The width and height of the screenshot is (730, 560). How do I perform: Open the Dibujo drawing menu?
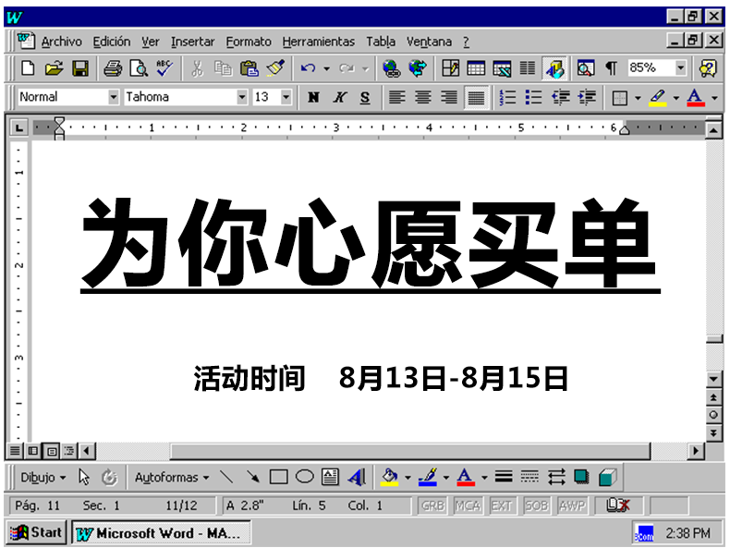(x=43, y=478)
